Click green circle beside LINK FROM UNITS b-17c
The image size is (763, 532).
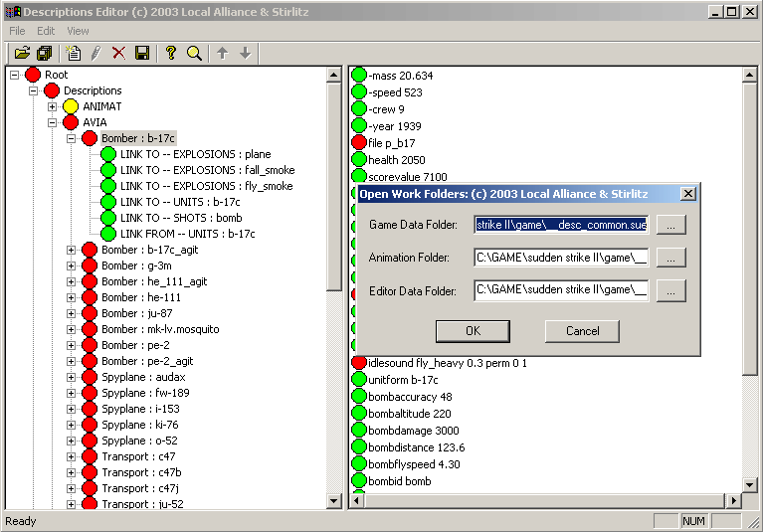pos(108,234)
